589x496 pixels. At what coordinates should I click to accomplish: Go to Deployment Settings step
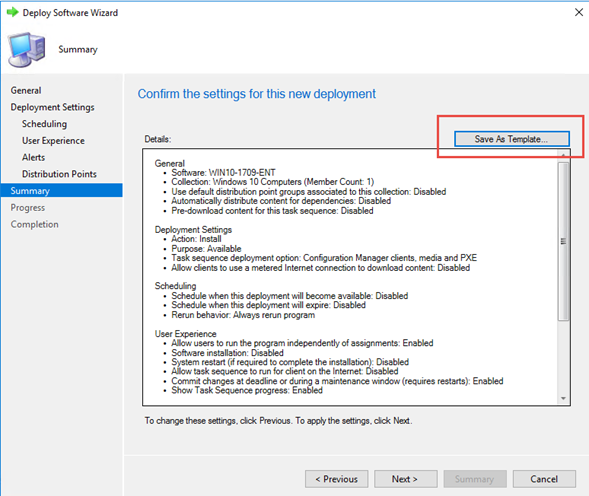(x=53, y=107)
